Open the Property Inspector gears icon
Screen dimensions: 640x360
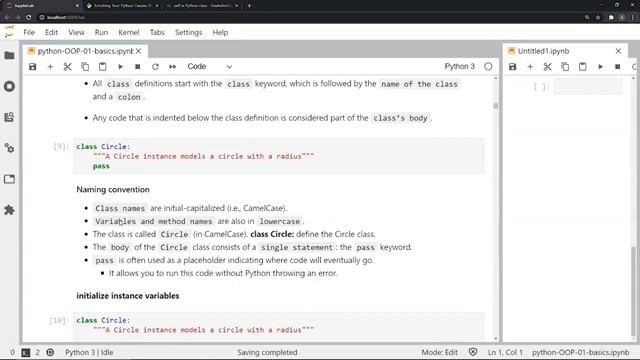(9, 148)
